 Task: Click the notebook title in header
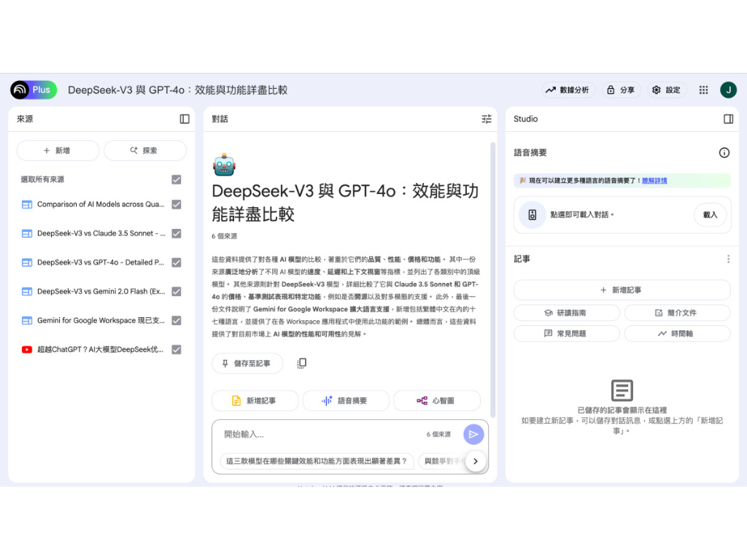[178, 90]
